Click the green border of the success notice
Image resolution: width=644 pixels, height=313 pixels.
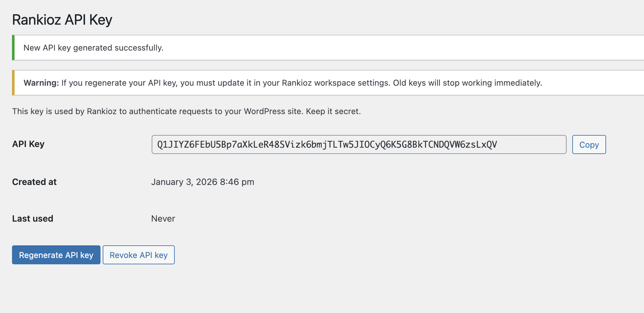pos(13,48)
